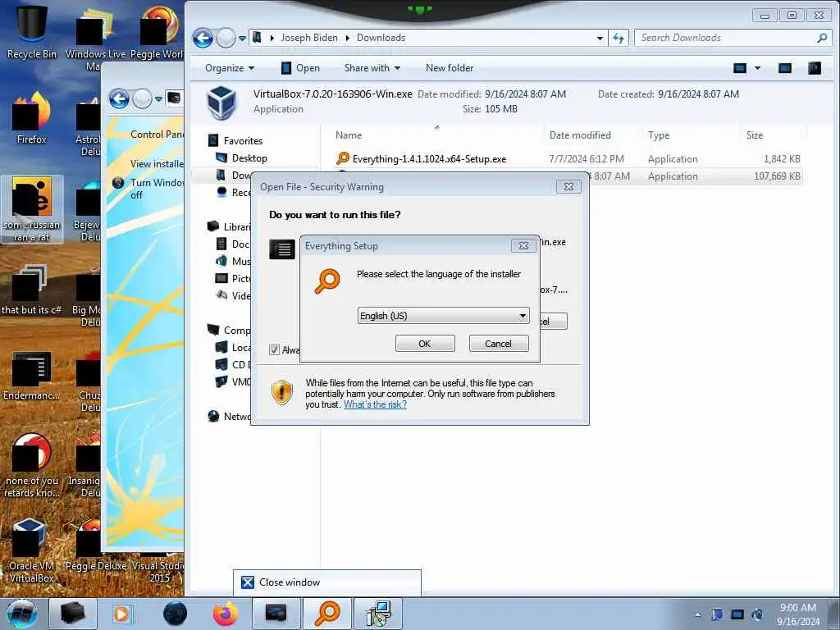Select Everything-1.4.1.1024.x64-Setup.exe file
The width and height of the screenshot is (840, 630).
tap(429, 159)
